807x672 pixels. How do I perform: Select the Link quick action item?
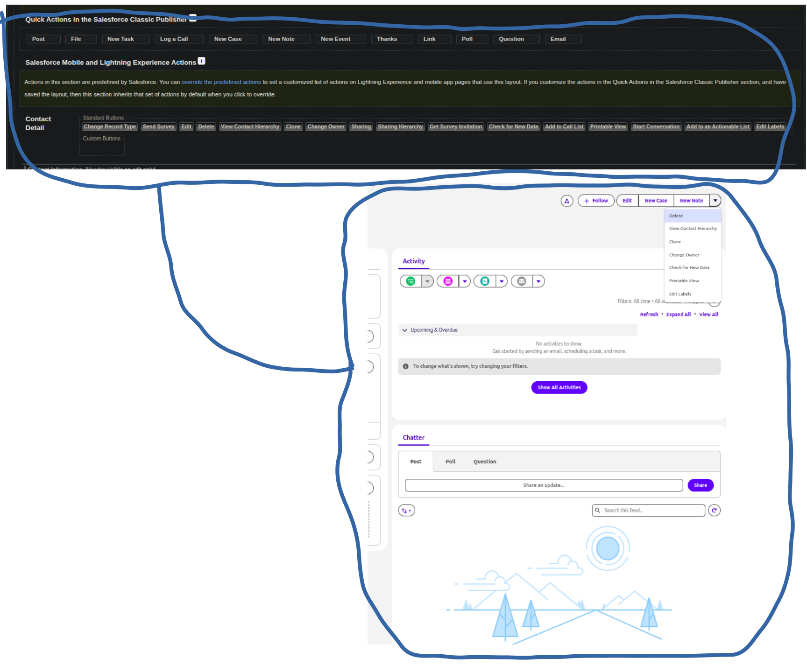click(x=434, y=39)
